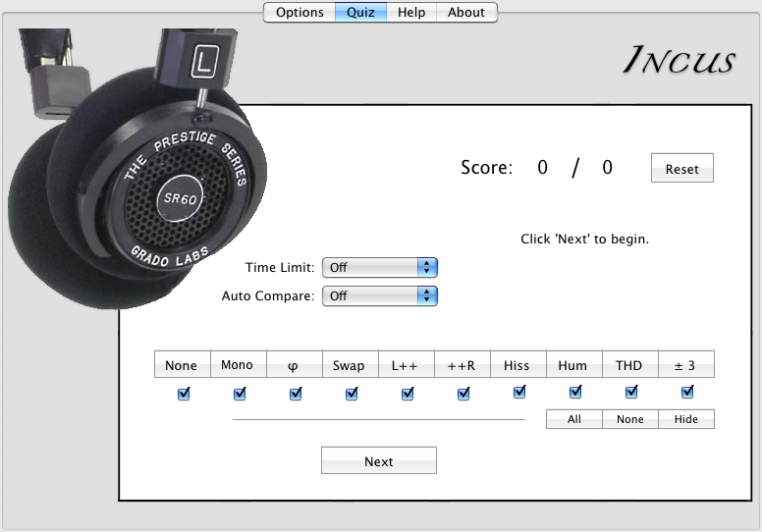Screen dimensions: 762x532
Task: Open the Time Limit dropdown
Action: pos(380,267)
